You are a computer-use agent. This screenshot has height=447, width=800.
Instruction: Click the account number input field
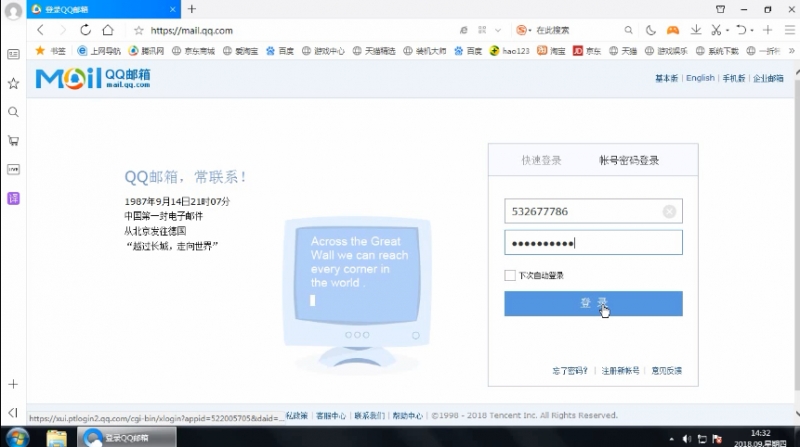tap(593, 211)
